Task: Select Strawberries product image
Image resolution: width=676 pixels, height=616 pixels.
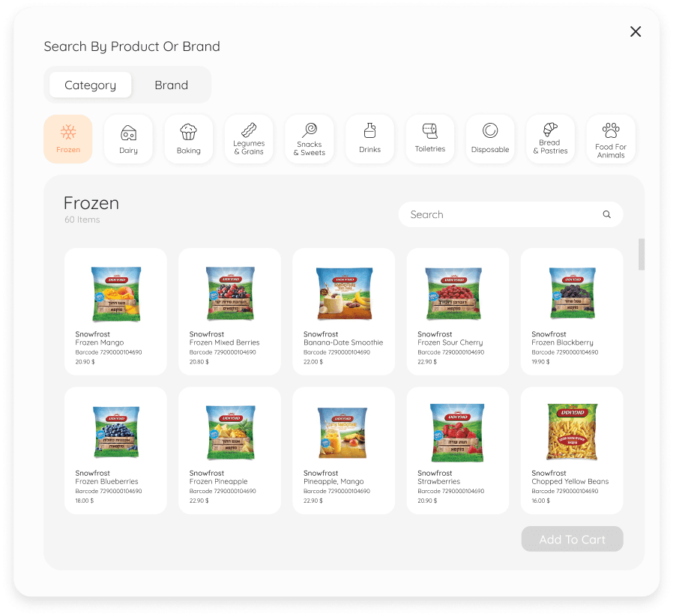Action: click(457, 433)
